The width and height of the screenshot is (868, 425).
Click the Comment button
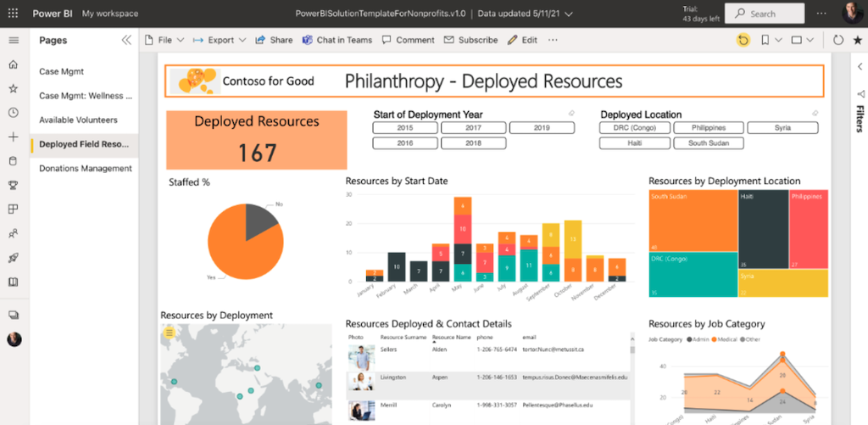click(x=409, y=40)
